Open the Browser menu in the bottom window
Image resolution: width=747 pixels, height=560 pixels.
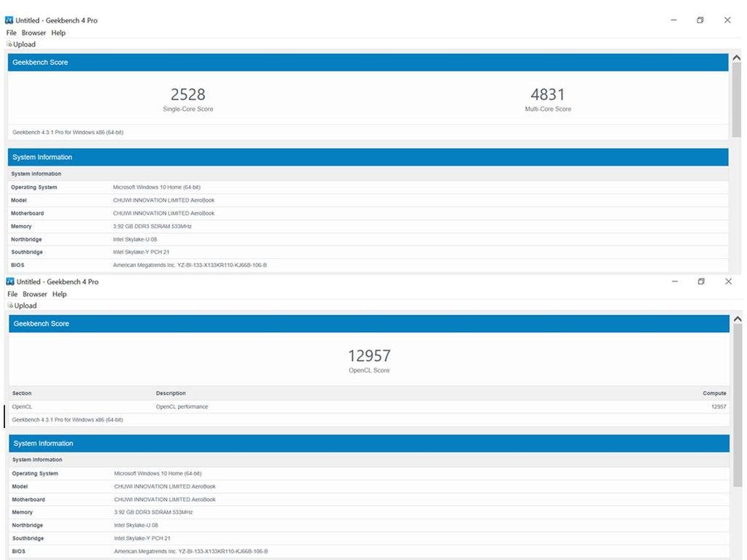(x=35, y=295)
